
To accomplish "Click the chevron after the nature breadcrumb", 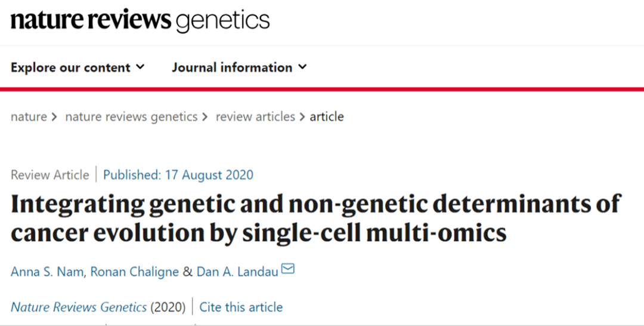I will click(55, 117).
